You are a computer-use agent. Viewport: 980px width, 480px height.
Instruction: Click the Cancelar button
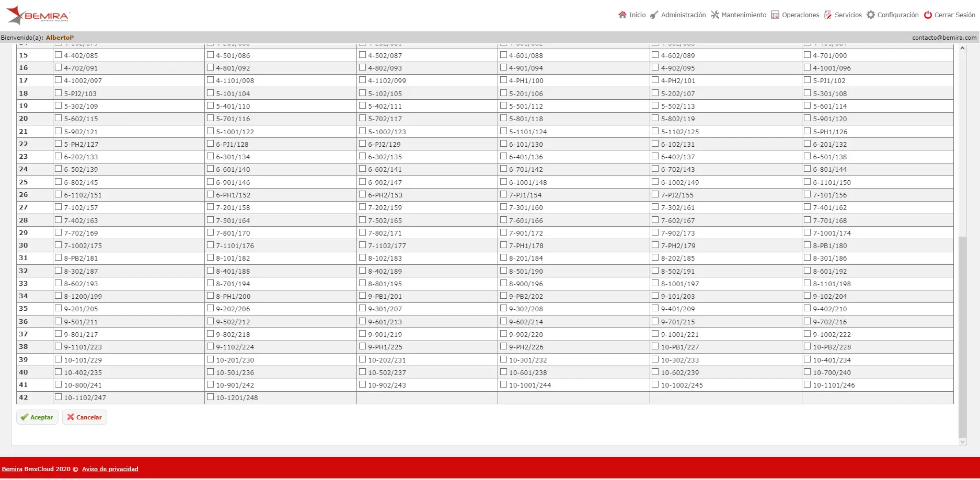[85, 417]
